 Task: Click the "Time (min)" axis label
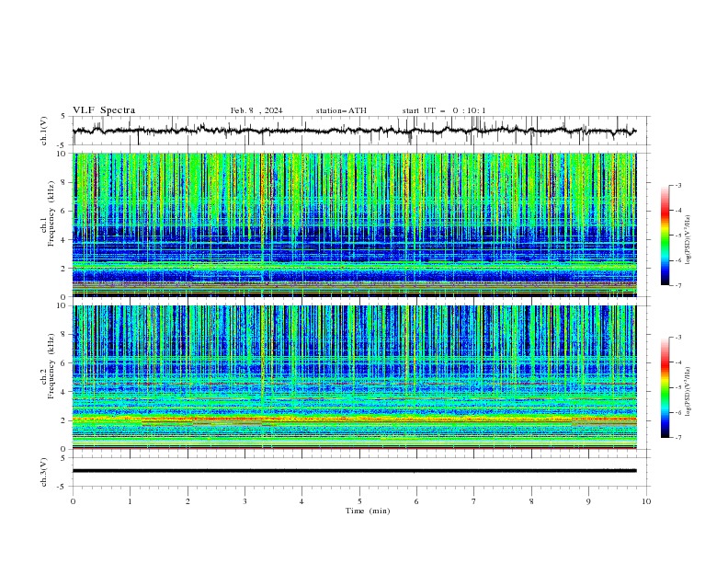pos(368,511)
